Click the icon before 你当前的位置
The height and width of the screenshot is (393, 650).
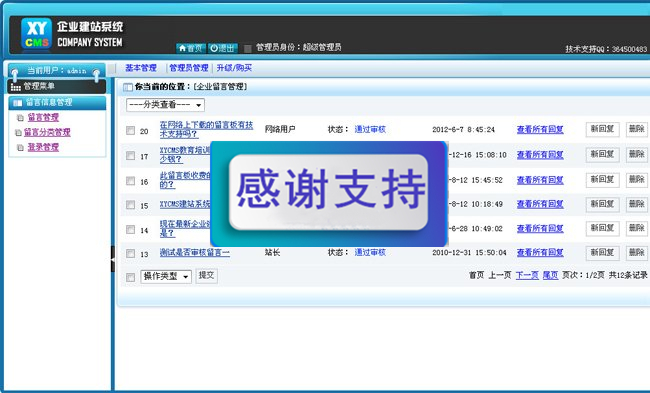[x=128, y=87]
